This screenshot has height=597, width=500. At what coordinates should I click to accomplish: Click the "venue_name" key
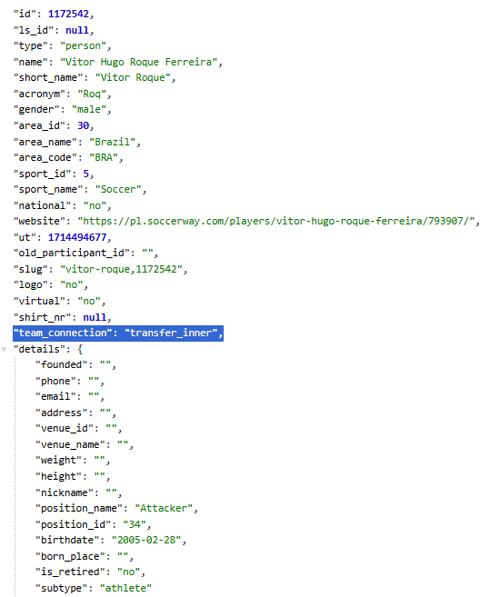70,445
